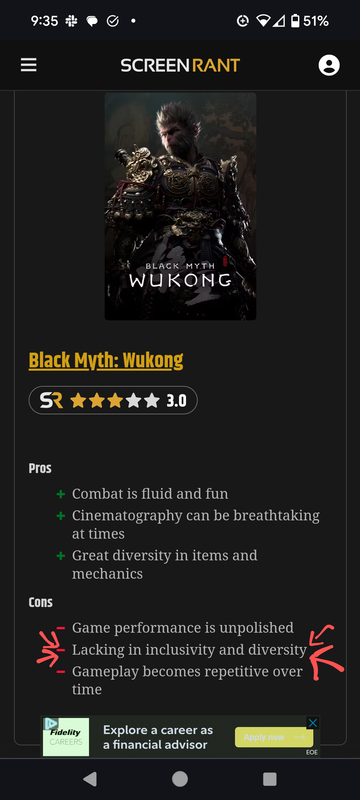The image size is (360, 800).
Task: Open the Black Myth: Wukong title link
Action: pyautogui.click(x=106, y=361)
